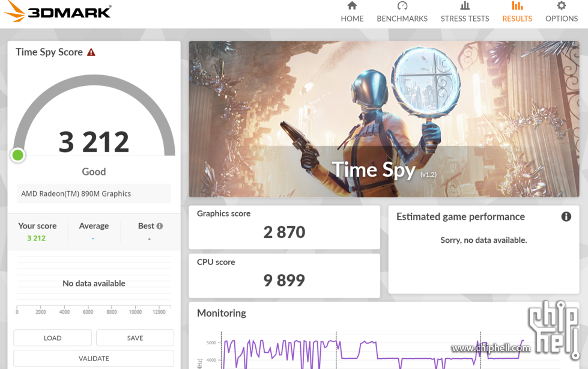This screenshot has height=369, width=588.
Task: Open the HOME tab
Action: coord(352,19)
